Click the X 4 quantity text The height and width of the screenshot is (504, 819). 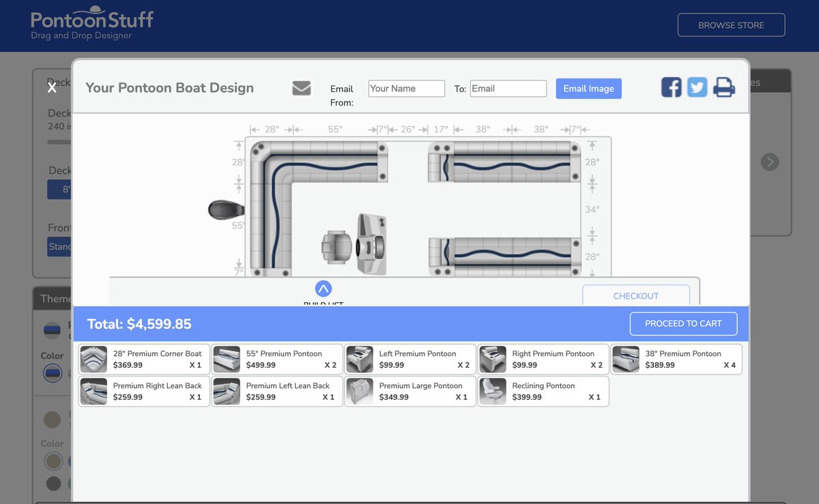click(730, 365)
